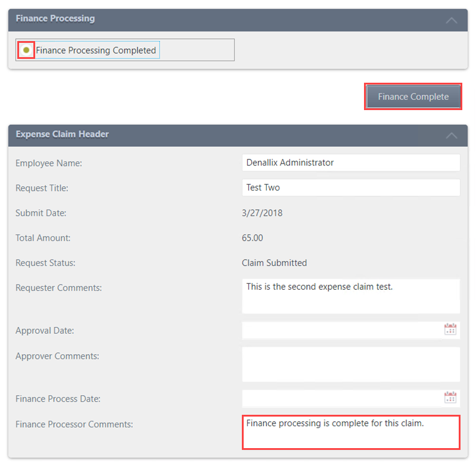The width and height of the screenshot is (476, 463).
Task: Collapse the Finance Processing section chevron
Action: tap(452, 20)
